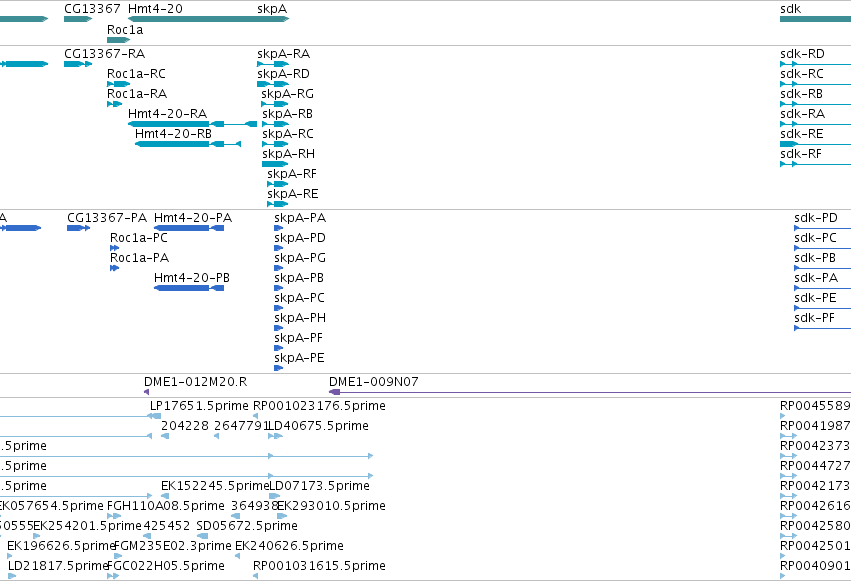Click the sdk gene label in top track
This screenshot has width=851, height=581.
pyautogui.click(x=790, y=9)
